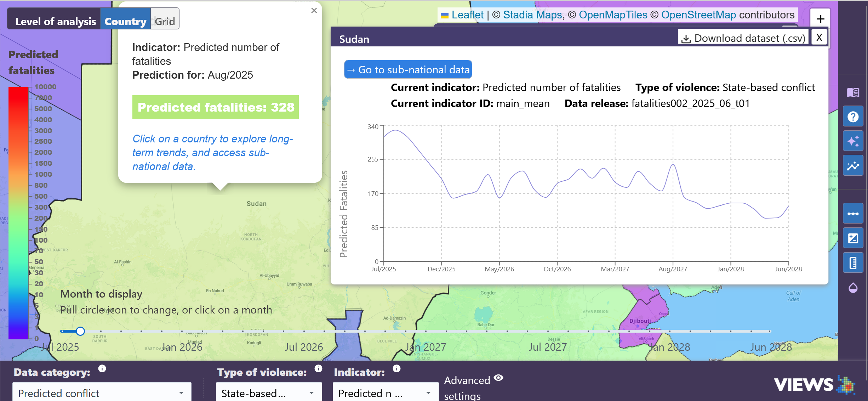Image resolution: width=868 pixels, height=401 pixels.
Task: Click the Dec/2025 axis label
Action: tap(441, 269)
